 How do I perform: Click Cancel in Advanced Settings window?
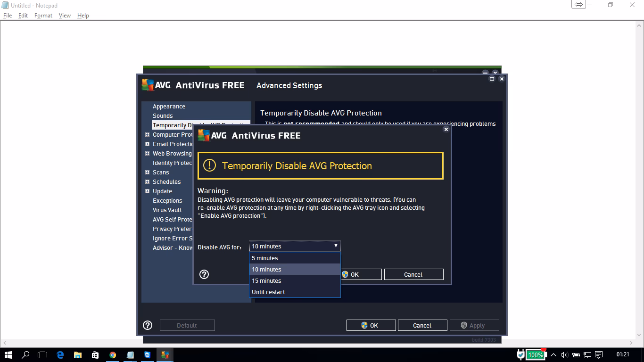[x=422, y=325]
